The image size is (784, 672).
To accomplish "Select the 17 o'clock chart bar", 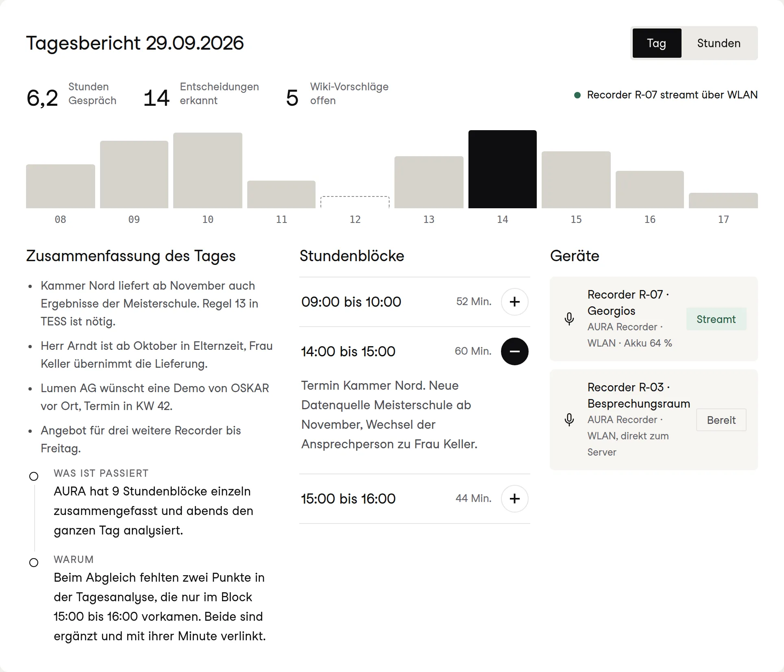I will (723, 201).
